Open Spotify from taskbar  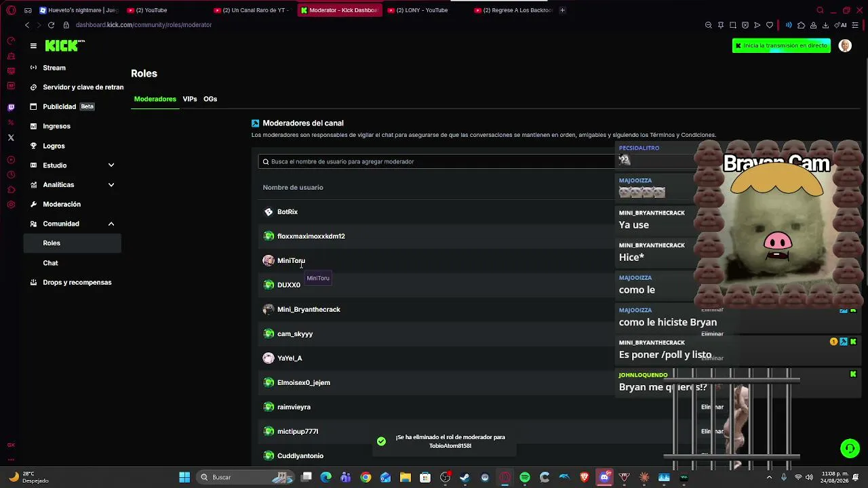click(525, 477)
